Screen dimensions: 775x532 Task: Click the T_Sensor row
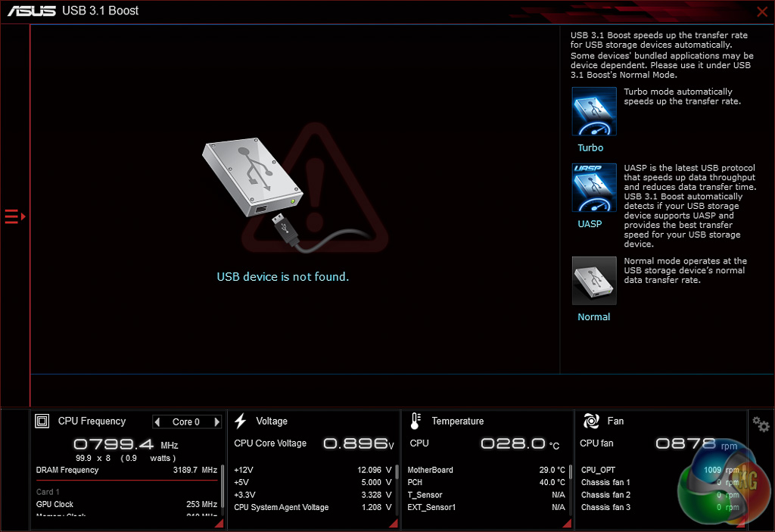point(486,494)
